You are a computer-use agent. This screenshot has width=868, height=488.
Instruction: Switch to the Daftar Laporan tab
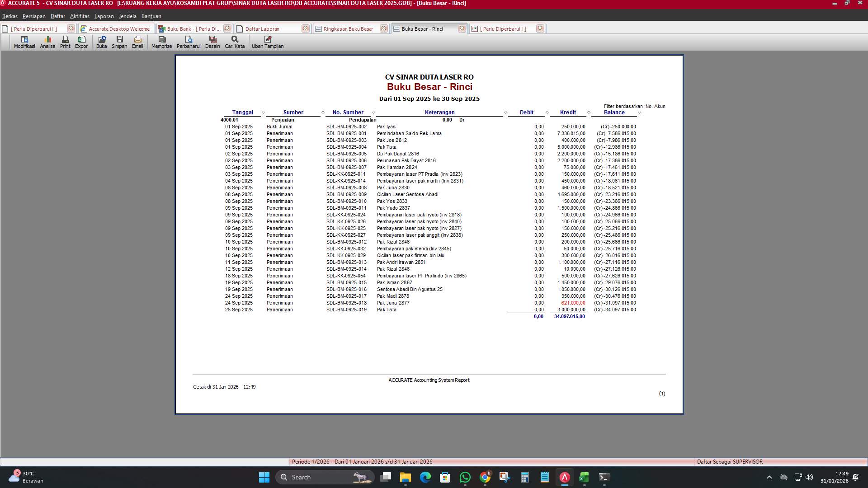262,29
